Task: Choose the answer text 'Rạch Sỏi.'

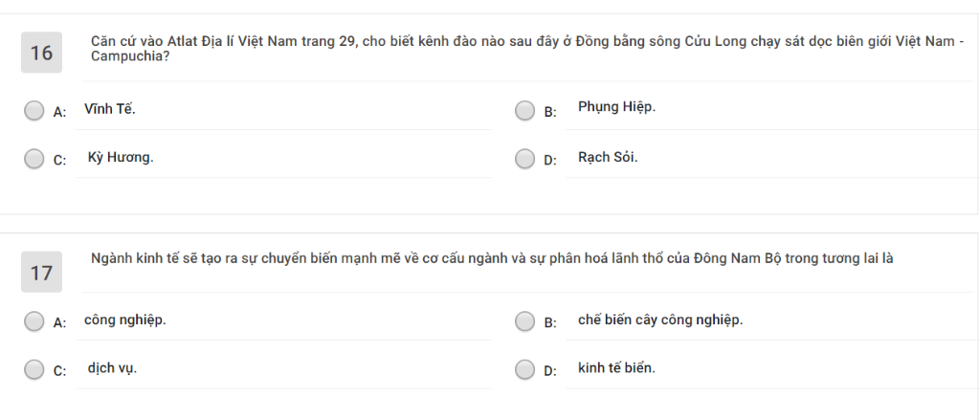Action: [608, 158]
